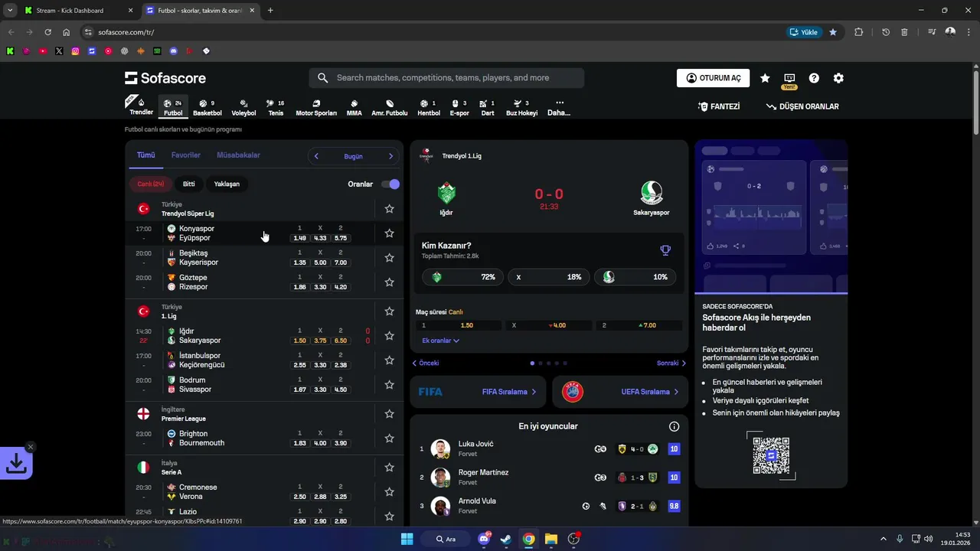Open the Trendler sports category
980x551 pixels.
[141, 106]
